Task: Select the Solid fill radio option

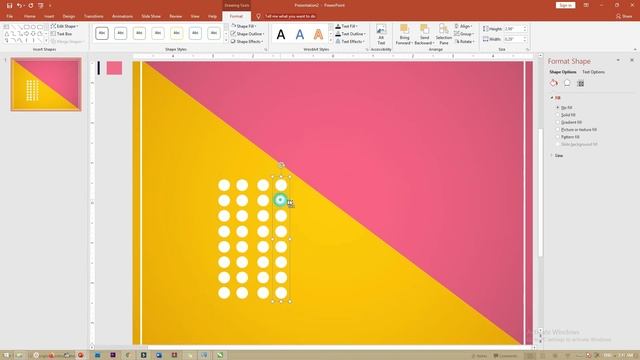Action: pyautogui.click(x=558, y=115)
